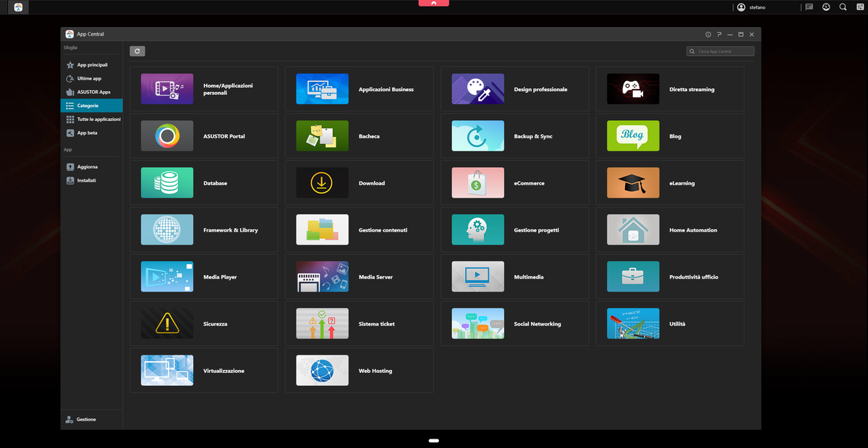Open the ASUSTOR Portal ring icon
This screenshot has height=448, width=868.
167,136
